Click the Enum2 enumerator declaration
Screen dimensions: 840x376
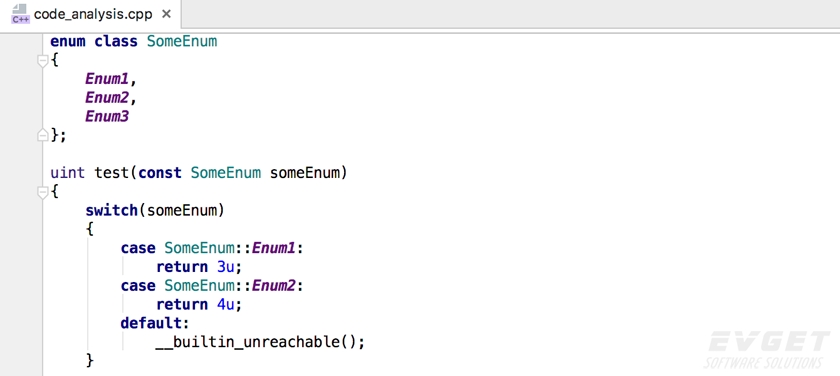click(107, 98)
